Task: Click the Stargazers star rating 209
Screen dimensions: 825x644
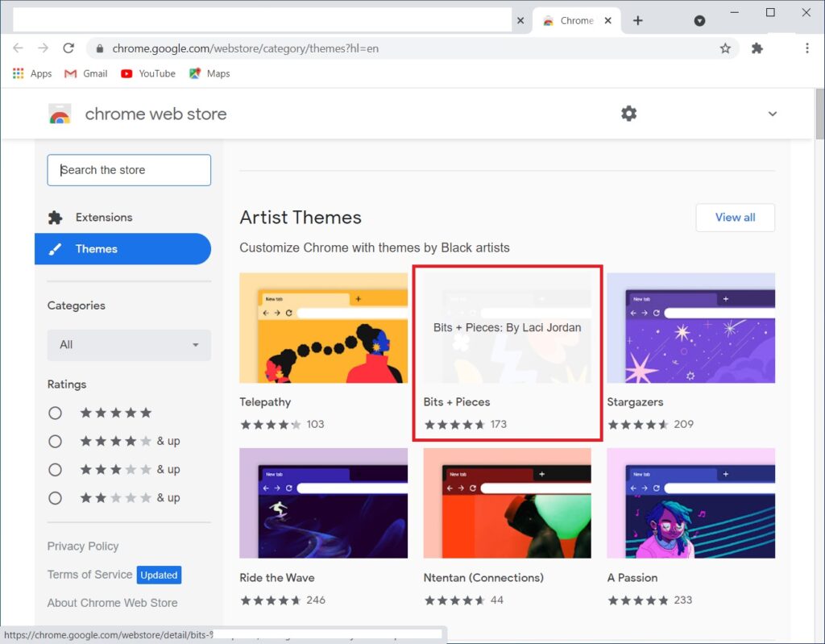Action: 650,425
